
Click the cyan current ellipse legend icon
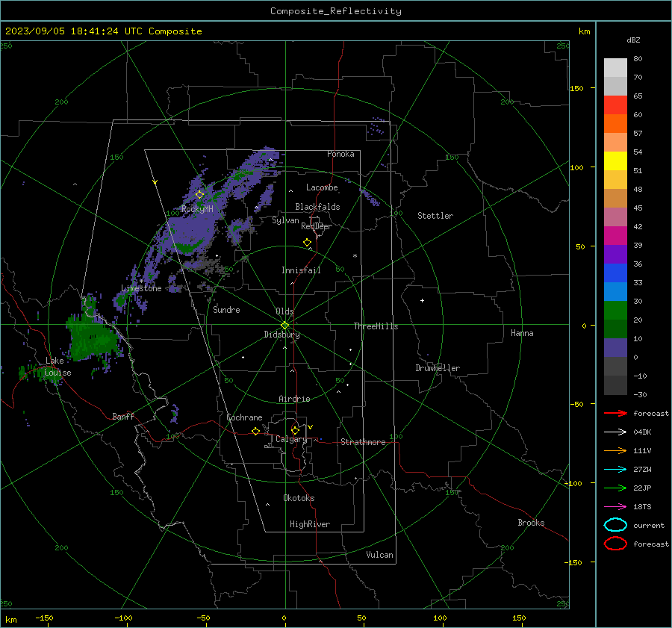click(615, 525)
